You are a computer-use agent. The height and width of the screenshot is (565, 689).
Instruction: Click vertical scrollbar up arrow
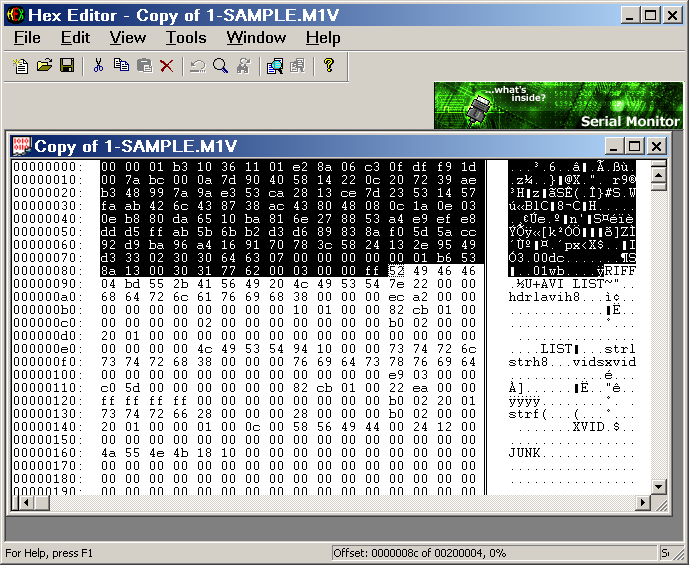click(658, 175)
